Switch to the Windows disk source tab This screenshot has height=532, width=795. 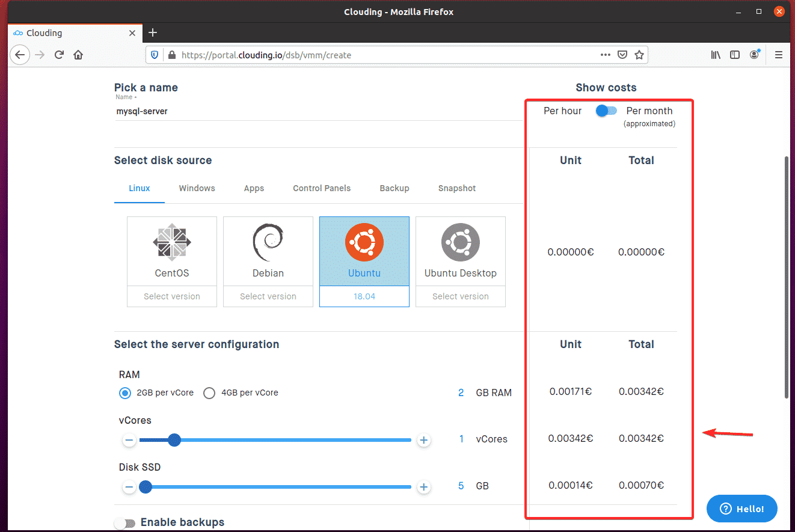pyautogui.click(x=197, y=188)
